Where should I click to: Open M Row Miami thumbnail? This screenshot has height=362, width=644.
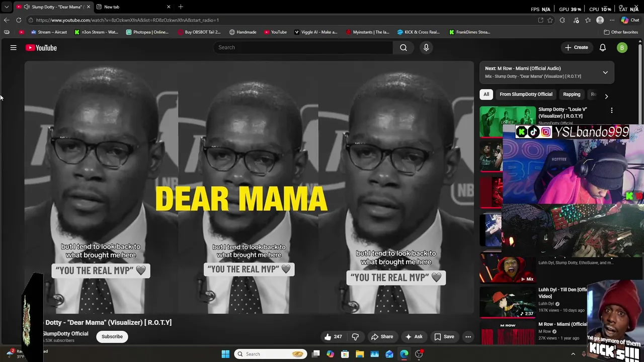point(507,333)
